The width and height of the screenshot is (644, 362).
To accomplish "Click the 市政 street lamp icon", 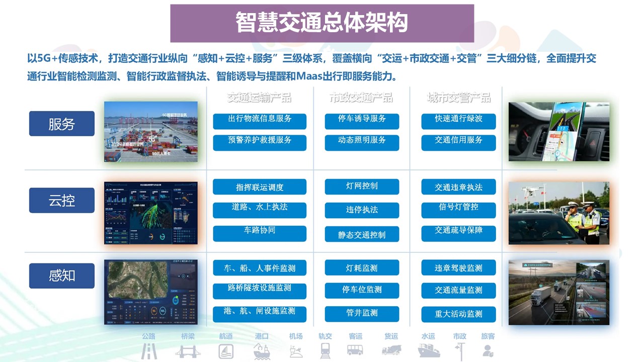I will tap(459, 351).
